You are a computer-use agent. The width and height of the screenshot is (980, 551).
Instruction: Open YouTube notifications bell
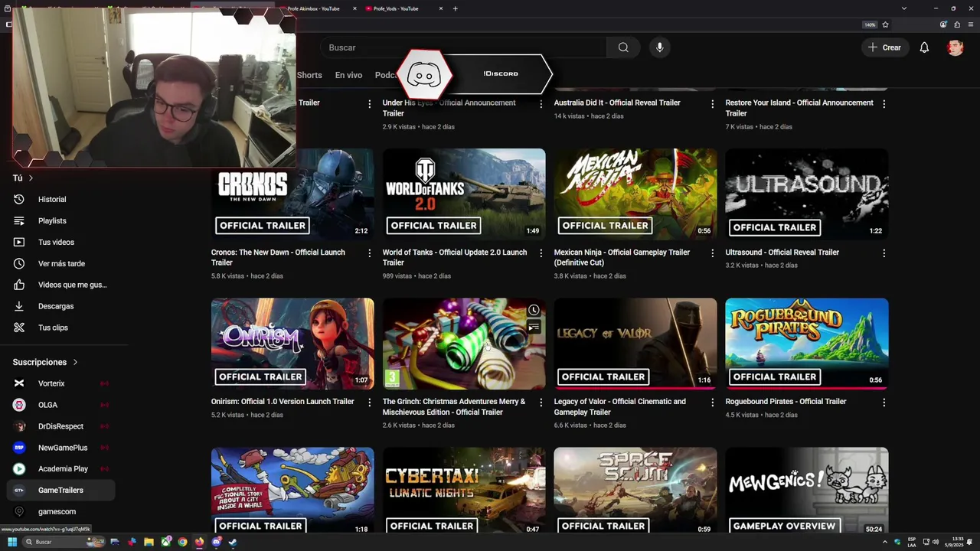[924, 47]
